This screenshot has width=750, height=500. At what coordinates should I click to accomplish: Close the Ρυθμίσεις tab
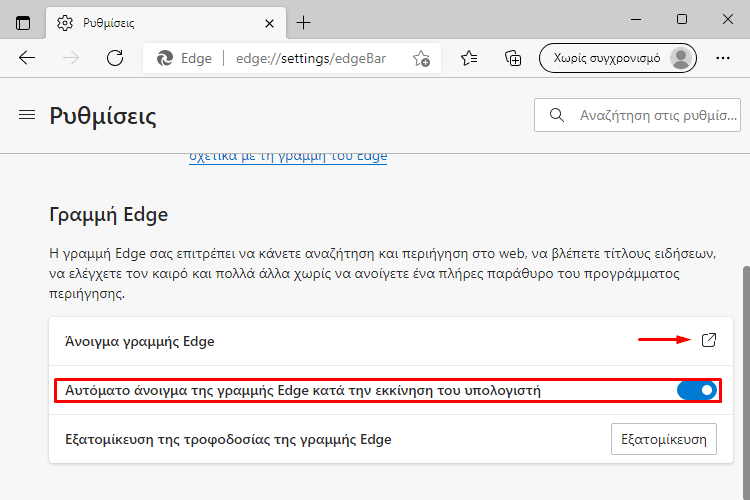pyautogui.click(x=269, y=23)
